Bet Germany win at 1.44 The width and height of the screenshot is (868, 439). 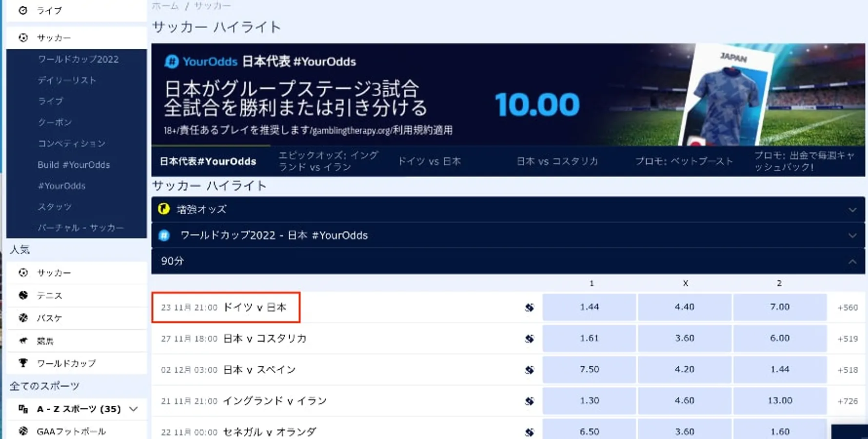589,307
